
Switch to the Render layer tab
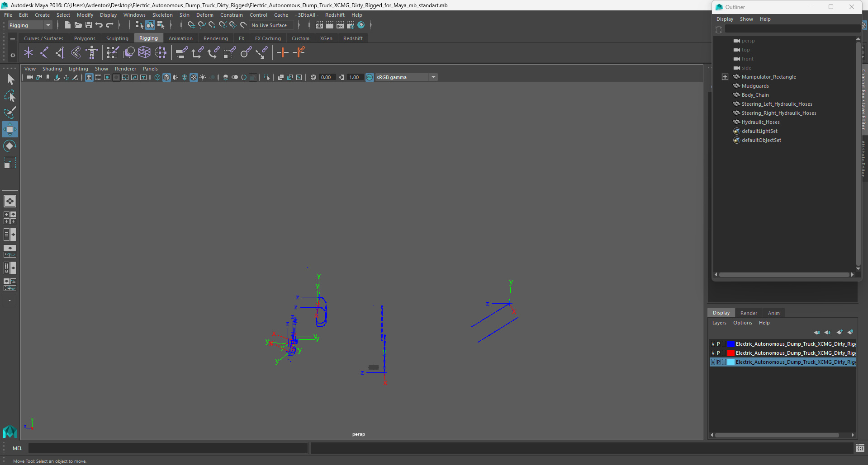click(x=749, y=313)
